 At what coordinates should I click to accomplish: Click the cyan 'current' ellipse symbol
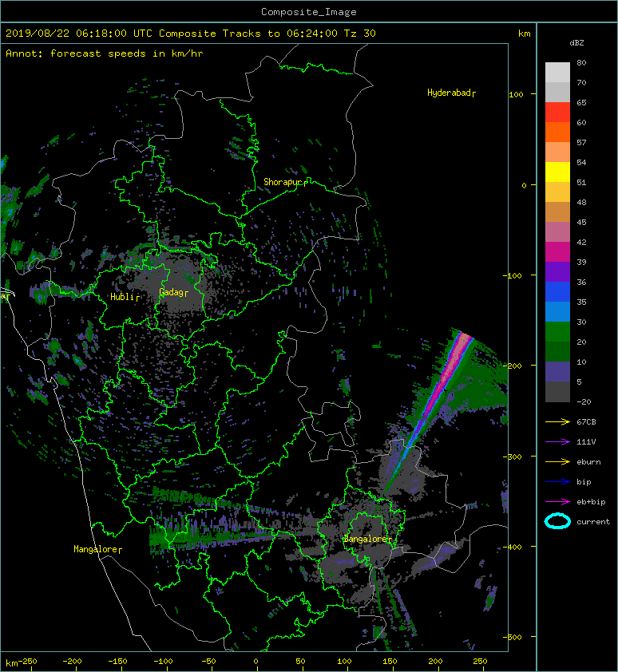coord(557,521)
